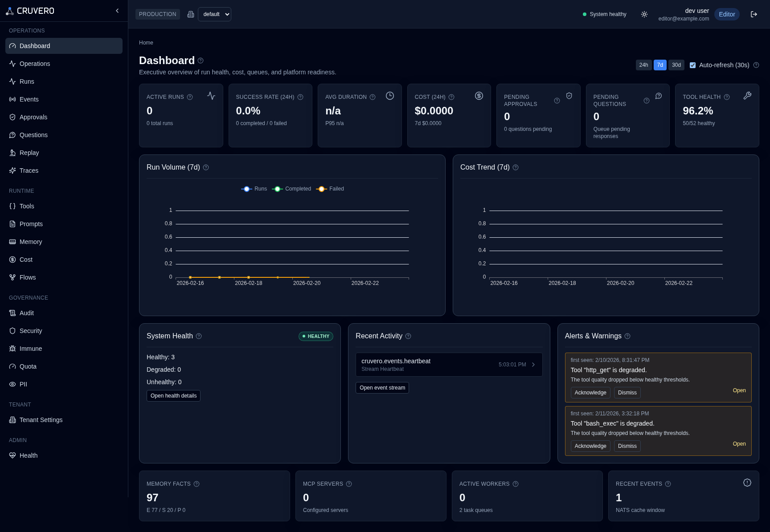Image resolution: width=770 pixels, height=532 pixels.
Task: Open the default environment dropdown
Action: coord(214,14)
